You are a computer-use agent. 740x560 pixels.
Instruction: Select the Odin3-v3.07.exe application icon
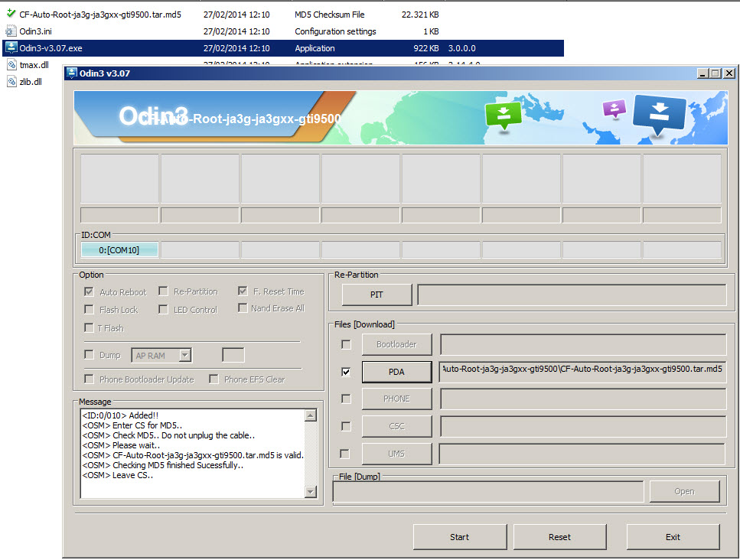pos(11,47)
